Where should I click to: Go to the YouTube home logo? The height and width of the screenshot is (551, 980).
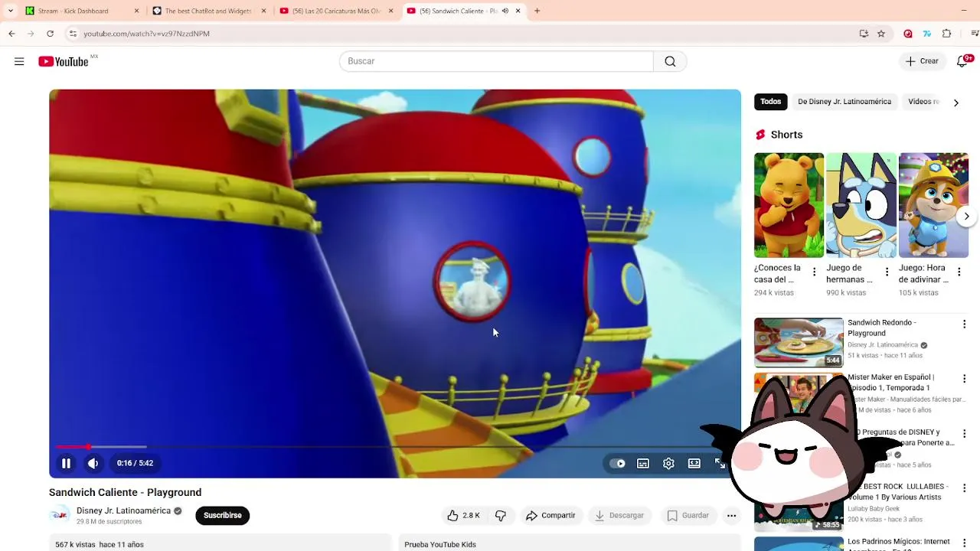(x=64, y=61)
